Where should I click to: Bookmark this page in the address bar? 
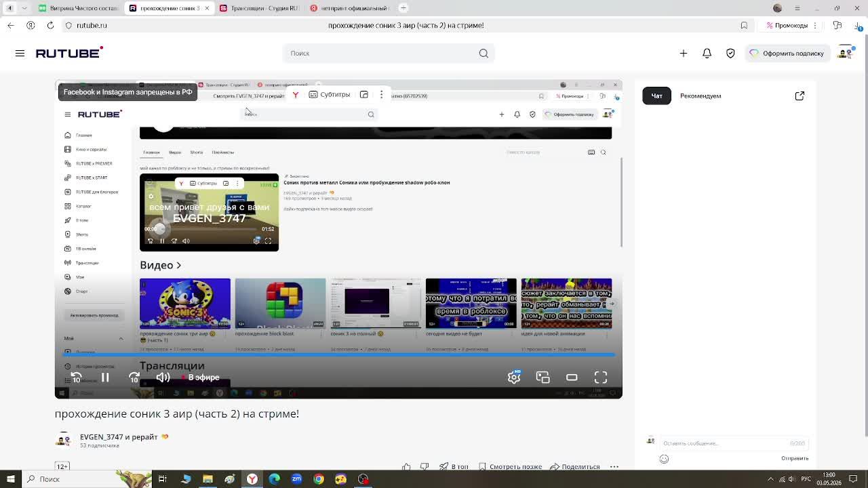tap(744, 25)
